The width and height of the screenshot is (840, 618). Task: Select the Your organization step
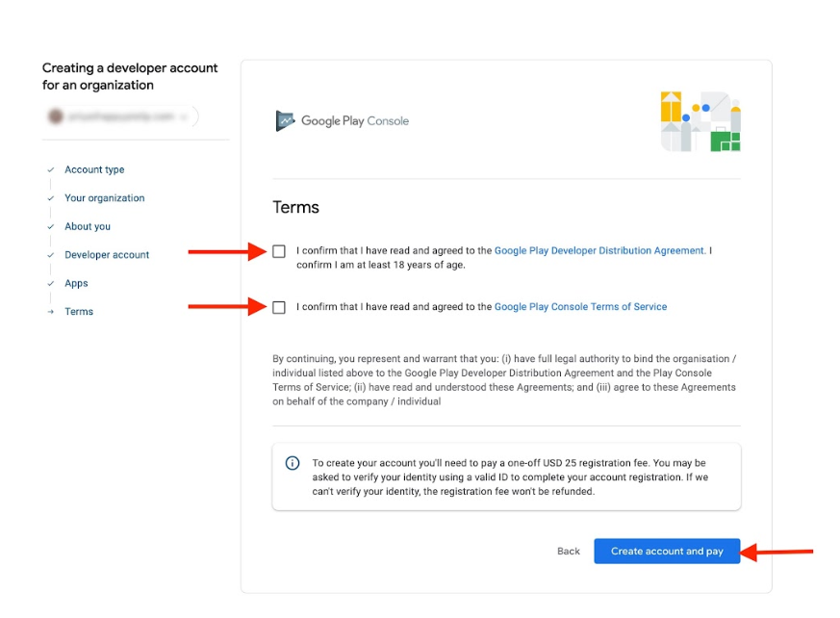(105, 197)
